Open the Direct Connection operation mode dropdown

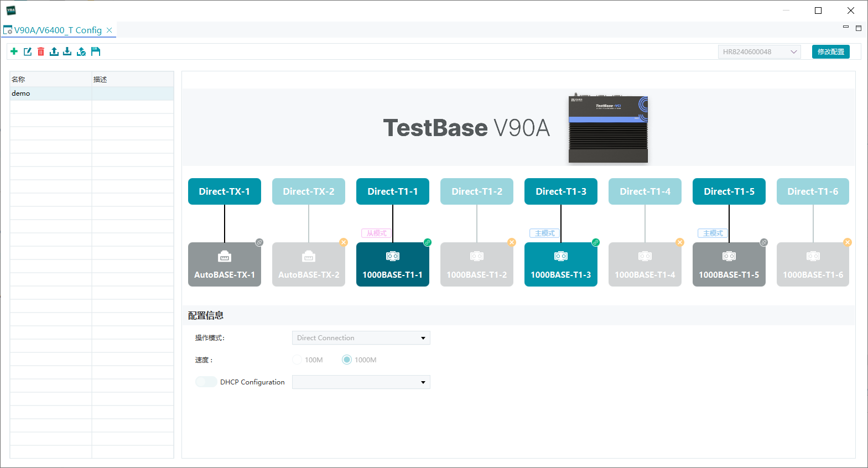[361, 338]
